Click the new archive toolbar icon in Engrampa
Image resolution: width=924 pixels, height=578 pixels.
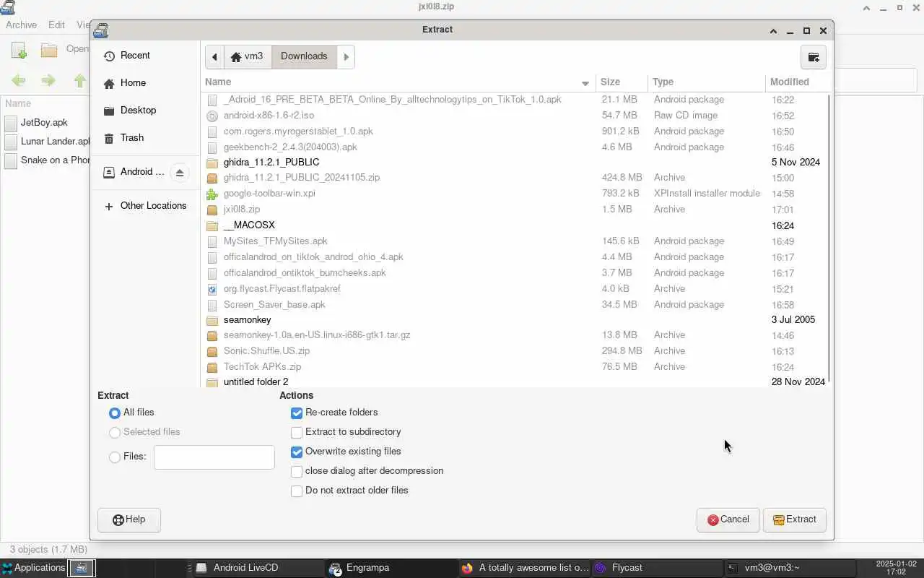pos(19,50)
